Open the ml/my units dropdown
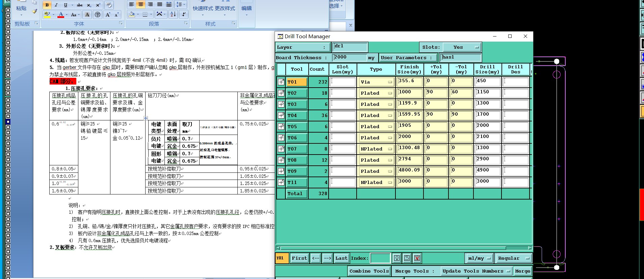Screen dimensions: 644x279 (479, 258)
